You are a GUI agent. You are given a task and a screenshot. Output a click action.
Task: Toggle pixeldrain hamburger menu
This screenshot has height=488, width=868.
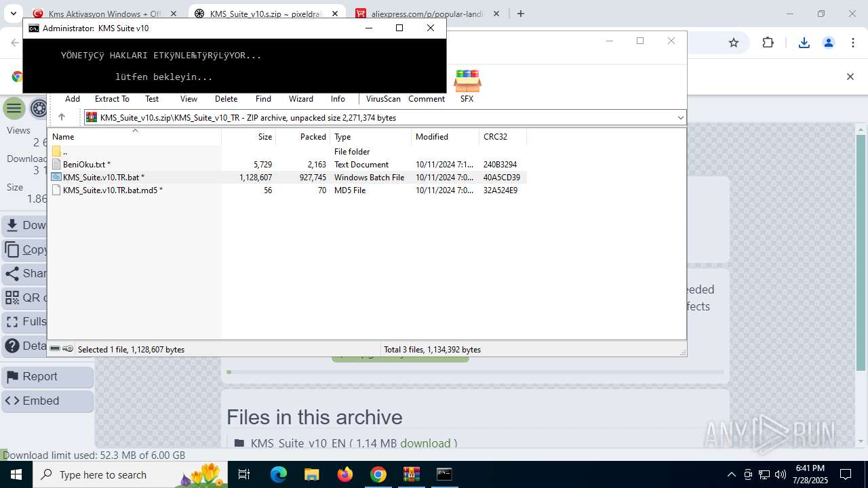[14, 108]
